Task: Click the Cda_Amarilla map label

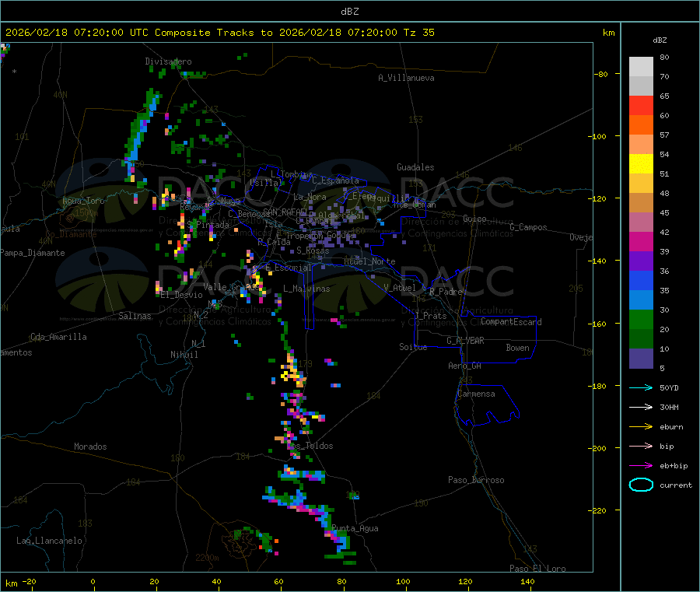Action: click(x=58, y=337)
